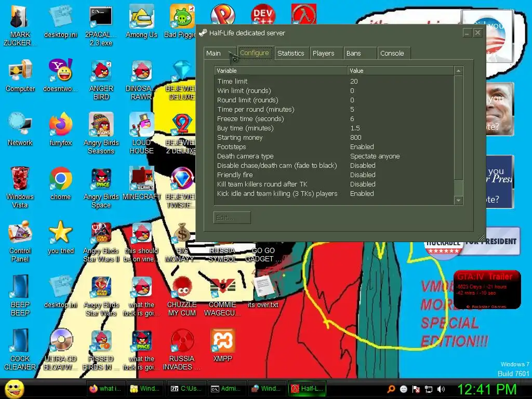Click the 12:41 PM taskbar clock
The width and height of the screenshot is (532, 399).
[x=487, y=389]
